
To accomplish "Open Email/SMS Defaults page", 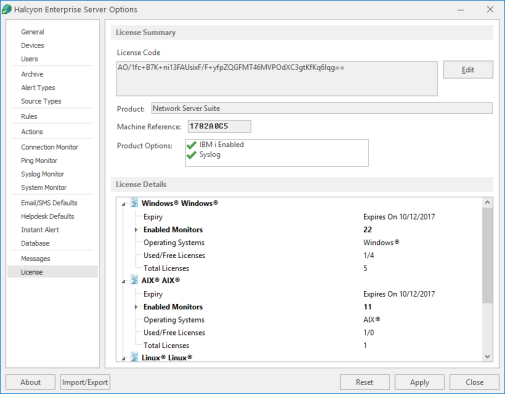I will 49,203.
